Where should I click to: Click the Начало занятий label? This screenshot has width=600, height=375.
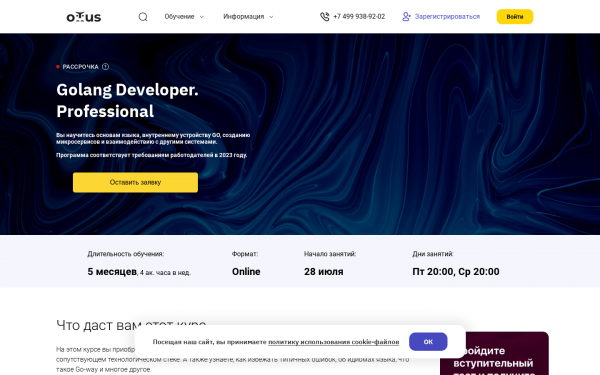(330, 254)
